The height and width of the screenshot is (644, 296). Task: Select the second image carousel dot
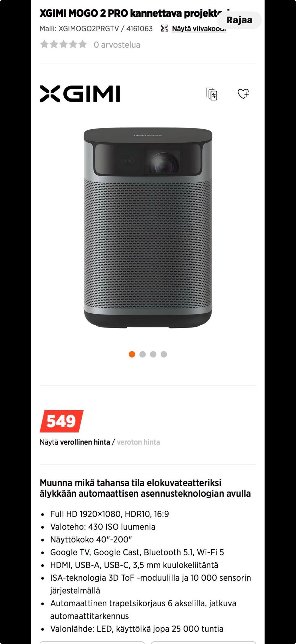(142, 354)
